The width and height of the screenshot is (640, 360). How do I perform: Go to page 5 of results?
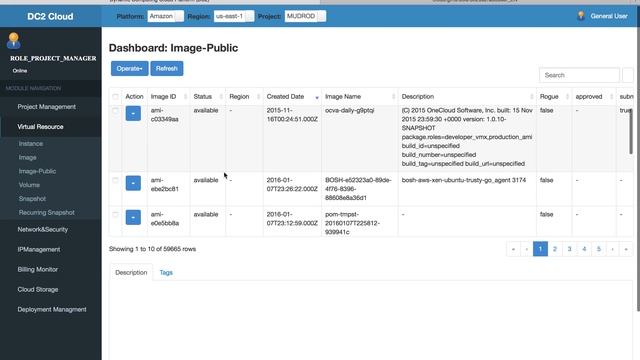pyautogui.click(x=599, y=249)
